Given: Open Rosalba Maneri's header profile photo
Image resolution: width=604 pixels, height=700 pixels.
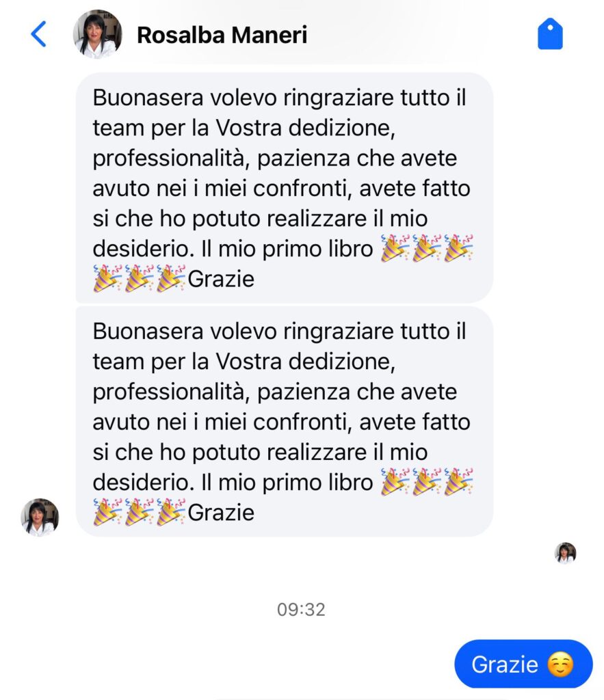Looking at the screenshot, I should click(97, 34).
